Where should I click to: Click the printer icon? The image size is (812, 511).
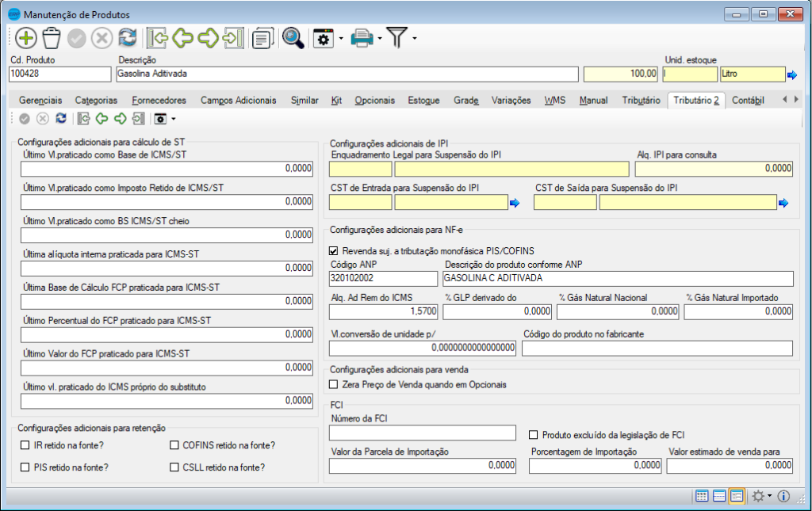(x=362, y=38)
